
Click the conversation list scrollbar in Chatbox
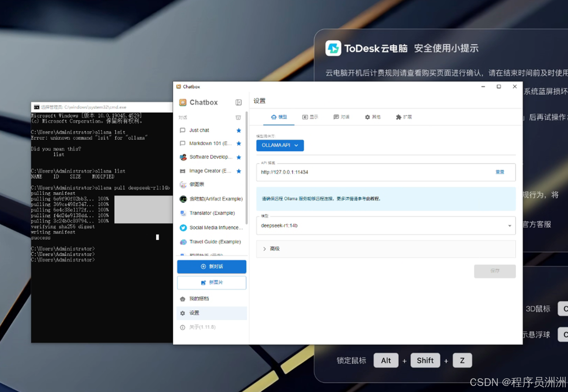point(246,168)
